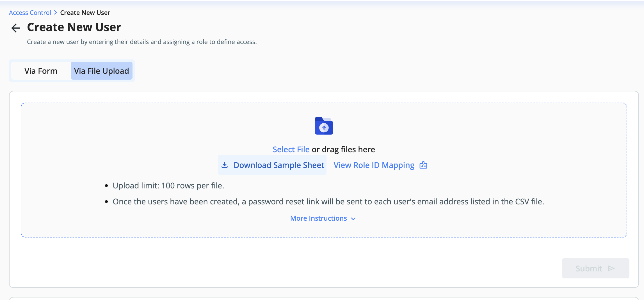This screenshot has height=300, width=644.
Task: Click the Create New User breadcrumb text
Action: pos(85,13)
